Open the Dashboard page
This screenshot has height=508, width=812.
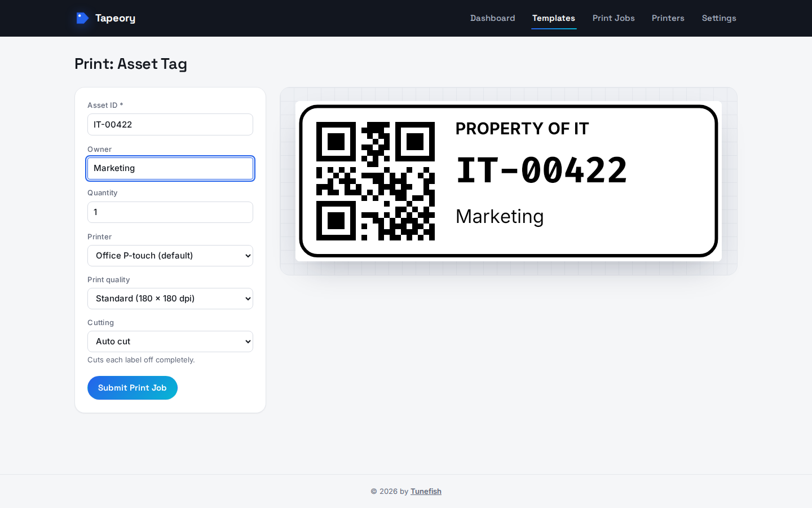point(493,18)
